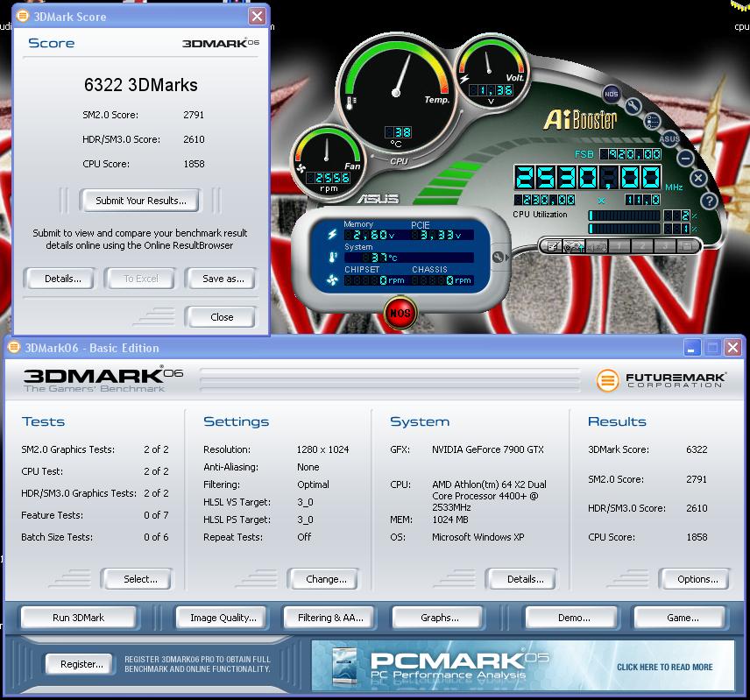The image size is (750, 700).
Task: Click the blue NOS round button in AI Booster
Action: 611,95
